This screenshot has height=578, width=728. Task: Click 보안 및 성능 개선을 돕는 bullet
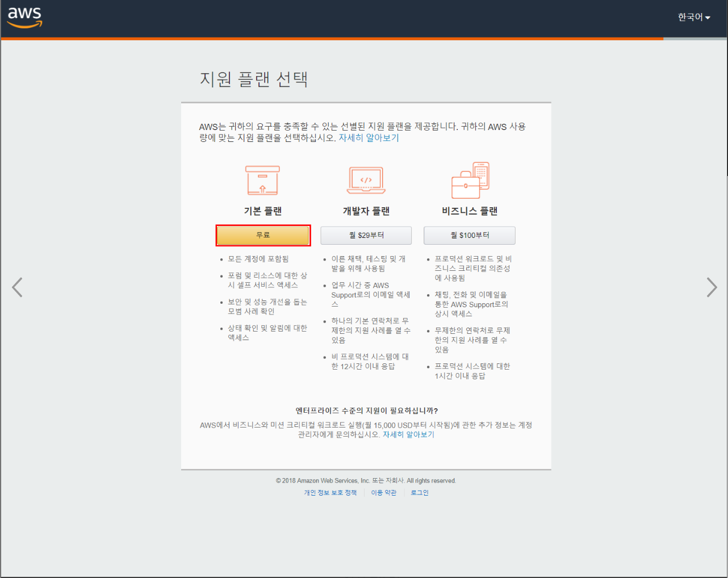pyautogui.click(x=267, y=307)
